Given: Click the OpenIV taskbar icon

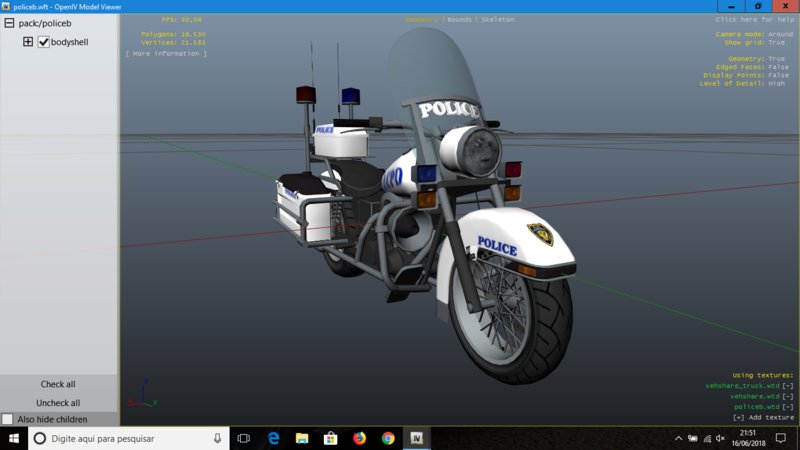Looking at the screenshot, I should point(417,438).
